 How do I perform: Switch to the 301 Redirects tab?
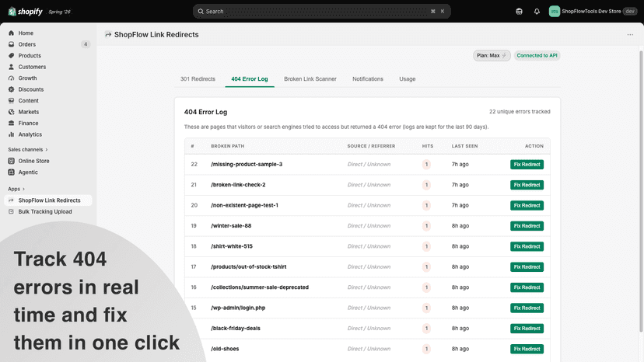tap(198, 78)
